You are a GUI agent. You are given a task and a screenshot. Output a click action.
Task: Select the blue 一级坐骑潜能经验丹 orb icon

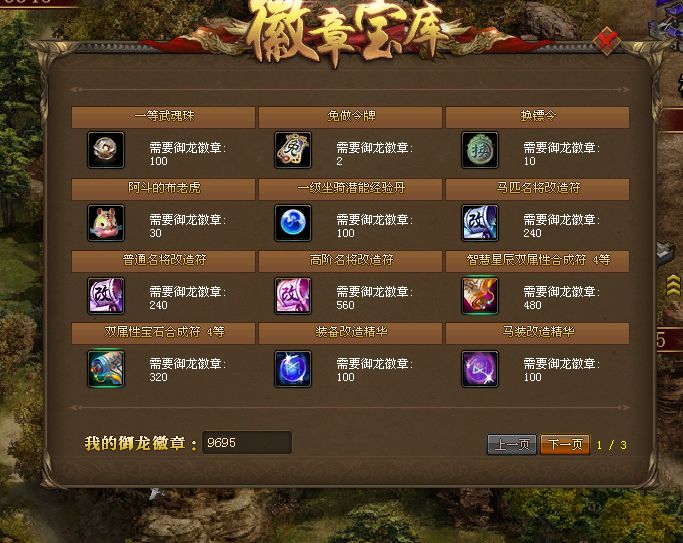click(x=293, y=223)
